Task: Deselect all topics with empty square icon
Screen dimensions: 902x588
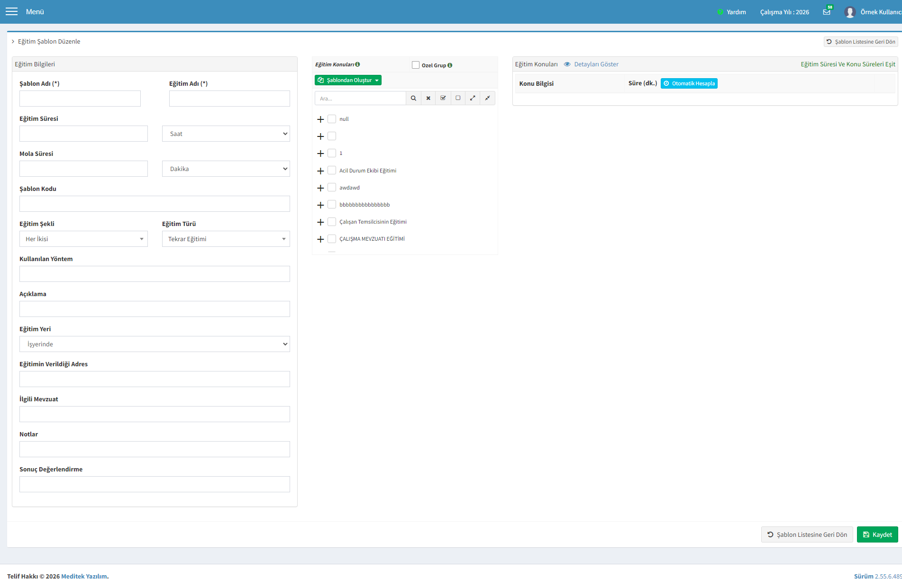Action: click(x=457, y=98)
